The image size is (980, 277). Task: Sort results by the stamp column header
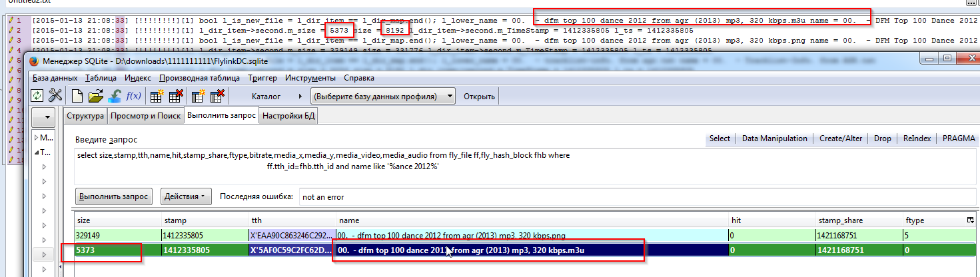(205, 220)
